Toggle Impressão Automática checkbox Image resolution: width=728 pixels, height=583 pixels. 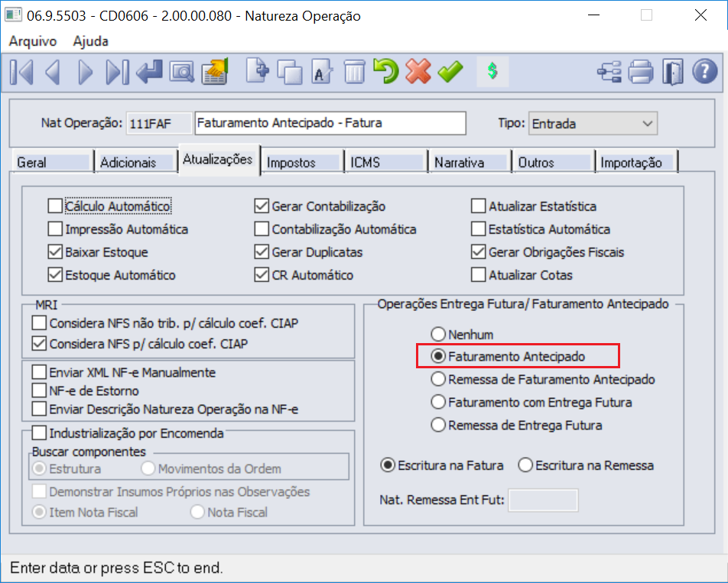(x=55, y=228)
